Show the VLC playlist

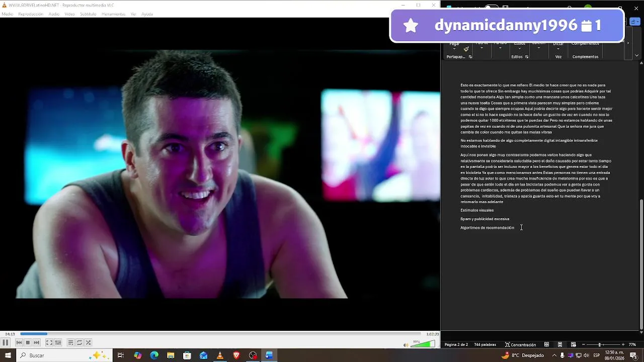click(70, 342)
